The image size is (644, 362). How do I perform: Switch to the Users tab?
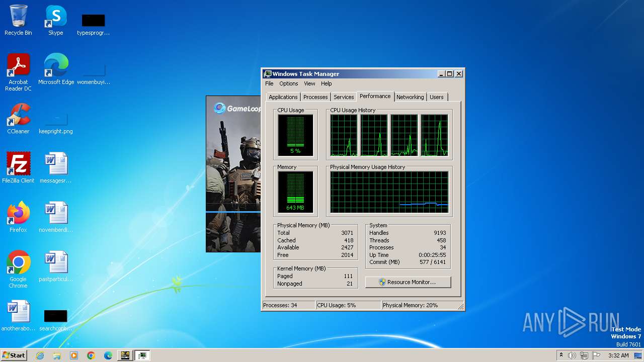pyautogui.click(x=437, y=97)
